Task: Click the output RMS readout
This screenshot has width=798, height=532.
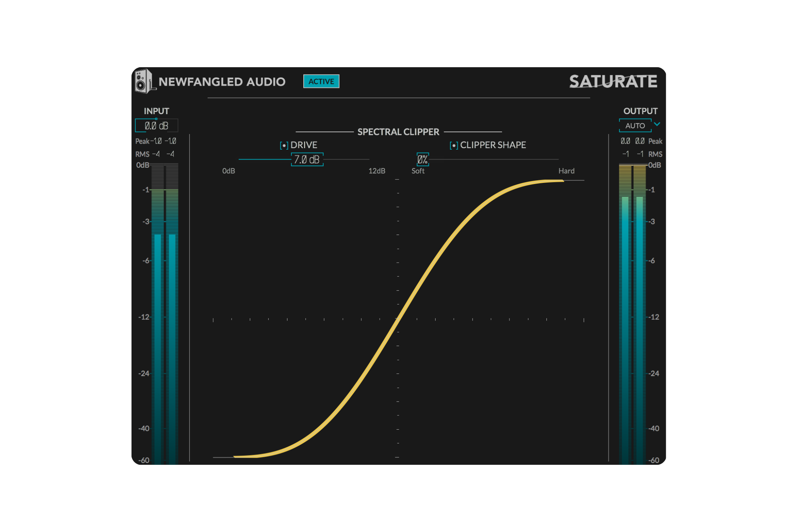Action: point(642,154)
